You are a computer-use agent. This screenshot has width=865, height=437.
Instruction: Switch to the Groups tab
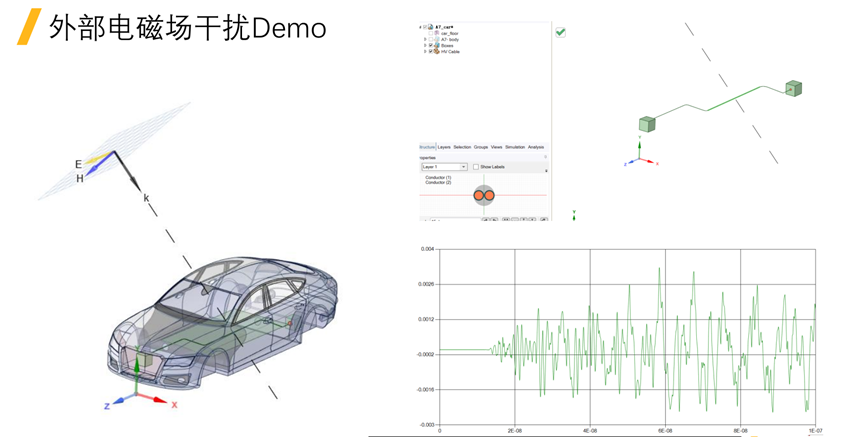(x=481, y=147)
